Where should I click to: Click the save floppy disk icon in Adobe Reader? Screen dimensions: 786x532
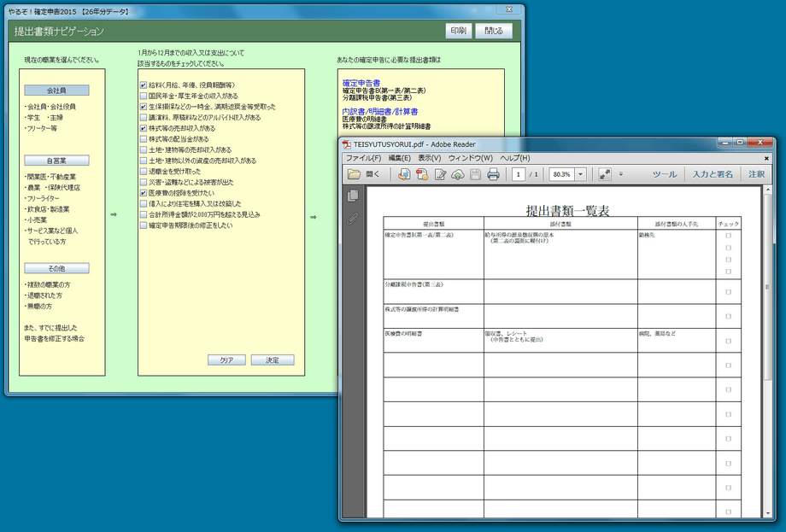coord(475,174)
